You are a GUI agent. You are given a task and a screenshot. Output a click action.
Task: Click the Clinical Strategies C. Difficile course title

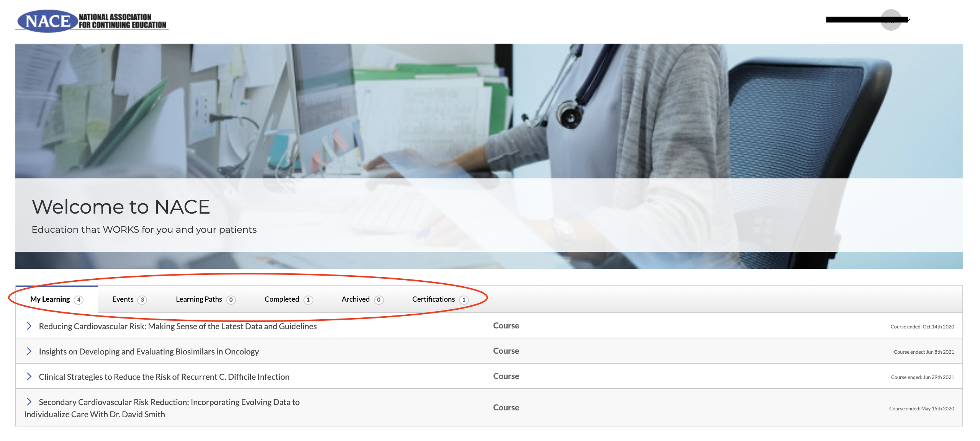tap(164, 377)
